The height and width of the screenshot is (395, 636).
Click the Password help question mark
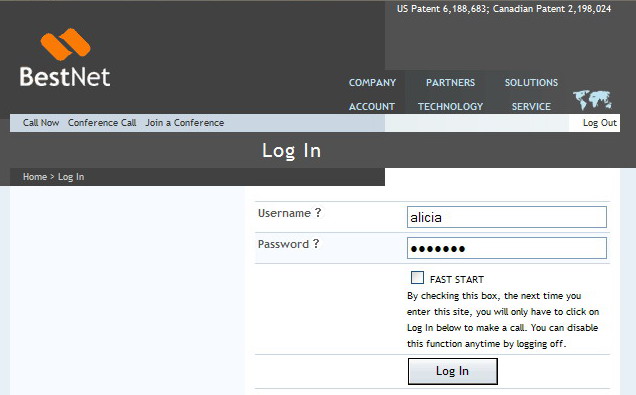tap(316, 243)
